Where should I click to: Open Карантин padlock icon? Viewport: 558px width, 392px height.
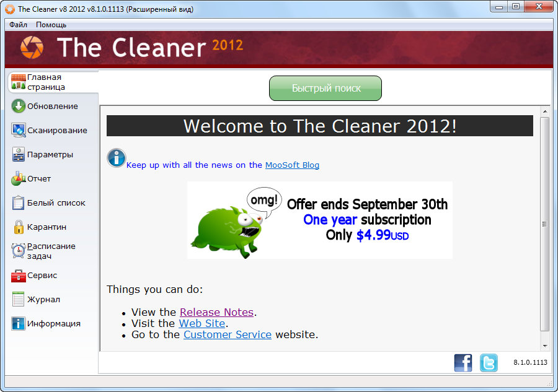point(19,227)
